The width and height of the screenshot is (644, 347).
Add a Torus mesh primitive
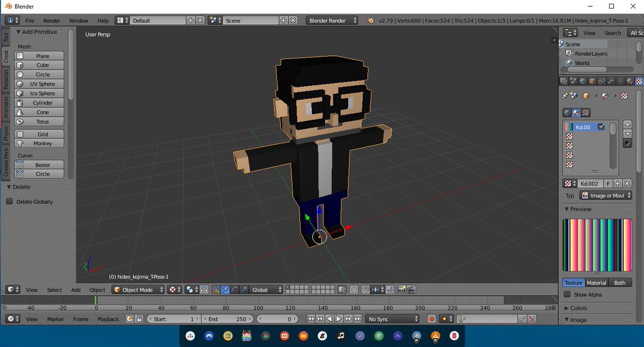pyautogui.click(x=39, y=121)
